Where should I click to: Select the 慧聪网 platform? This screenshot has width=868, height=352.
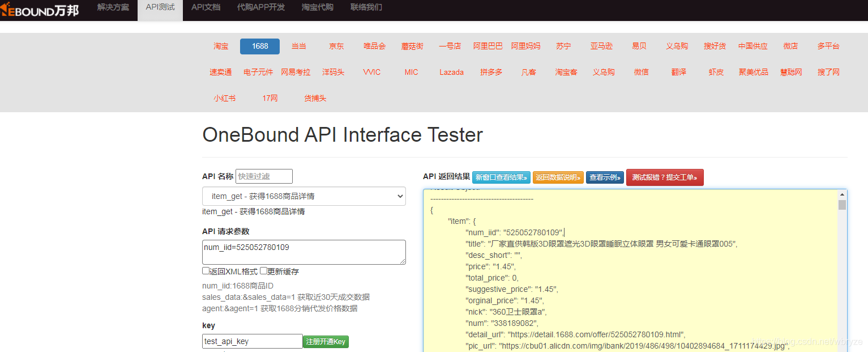click(791, 73)
